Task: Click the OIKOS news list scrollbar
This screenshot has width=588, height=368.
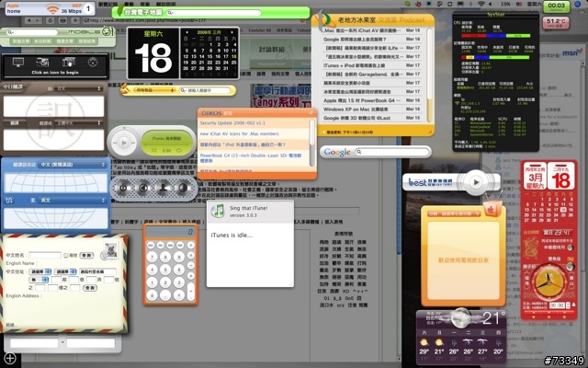Action: click(x=311, y=143)
